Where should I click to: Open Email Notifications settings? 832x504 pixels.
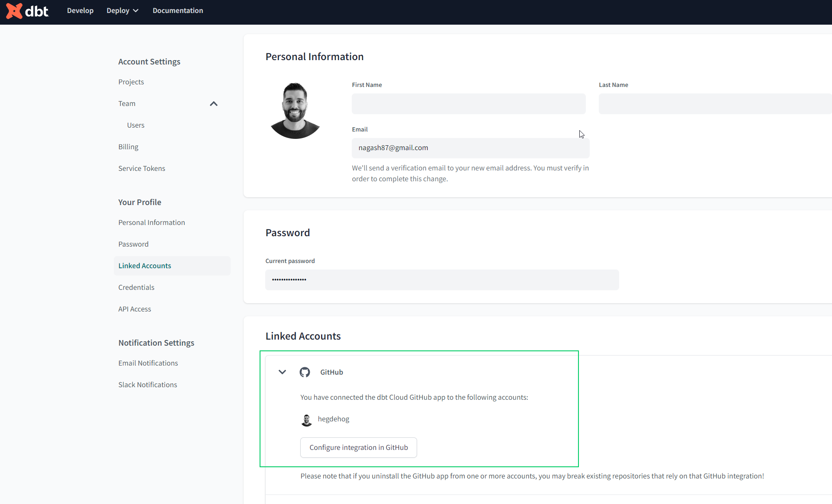(148, 363)
